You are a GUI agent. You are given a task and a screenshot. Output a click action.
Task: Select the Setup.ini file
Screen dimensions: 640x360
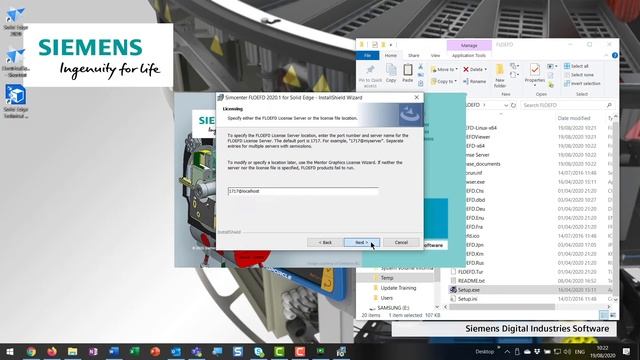coord(467,299)
